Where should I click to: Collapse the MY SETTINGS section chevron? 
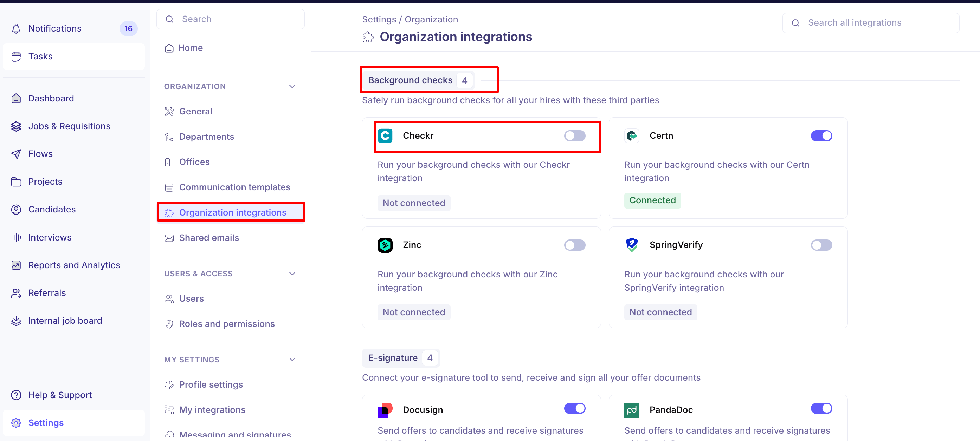coord(292,359)
